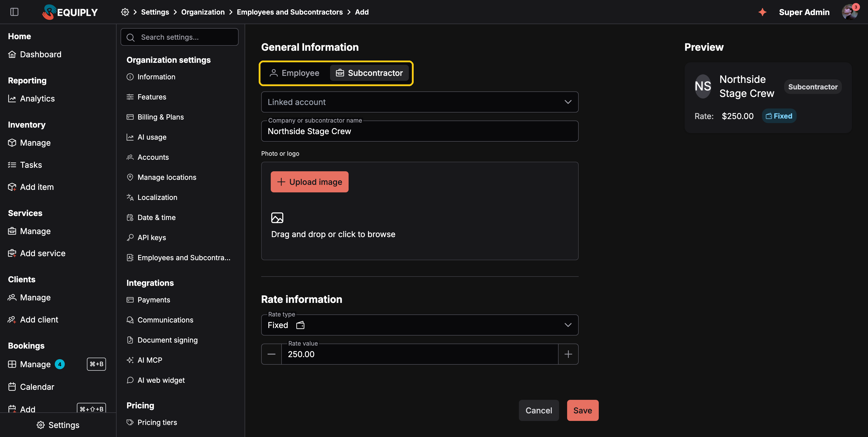This screenshot has width=868, height=437.
Task: Click the Cancel button
Action: click(x=538, y=410)
